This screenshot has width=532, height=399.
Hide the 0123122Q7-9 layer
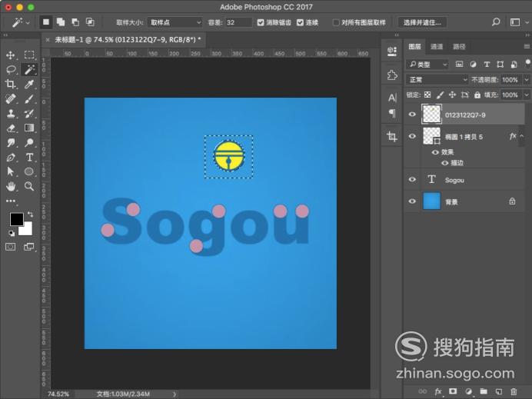point(412,115)
